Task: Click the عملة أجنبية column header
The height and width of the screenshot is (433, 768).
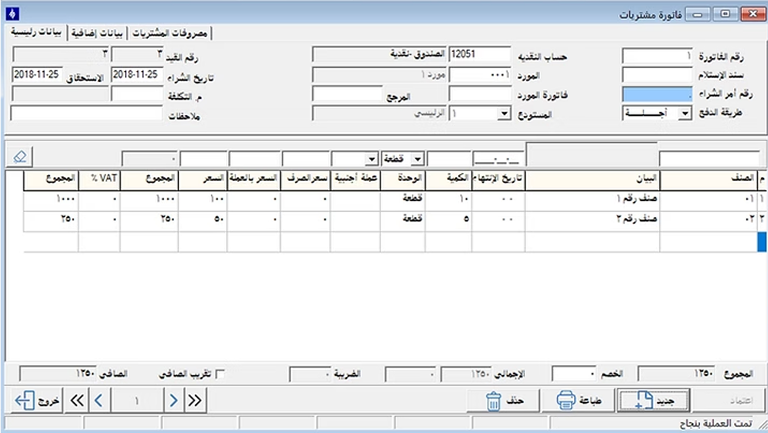Action: tap(355, 179)
